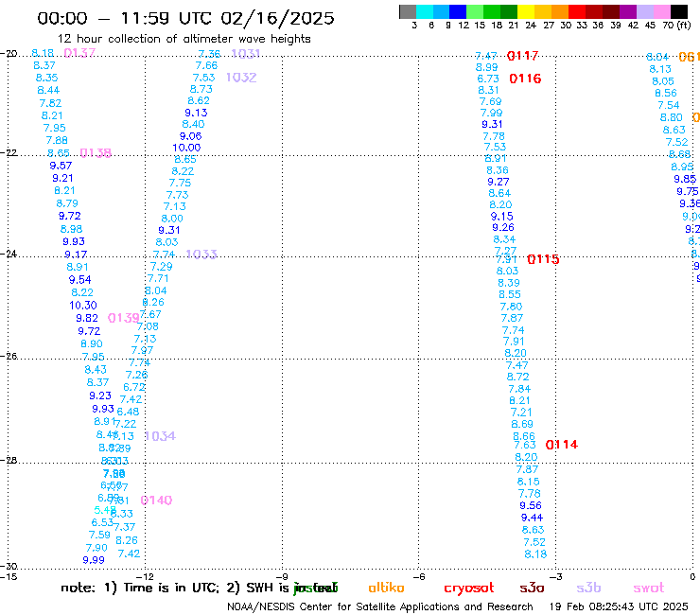The image size is (700, 615).
Task: Click the wave height value '9.99'
Action: 94,560
